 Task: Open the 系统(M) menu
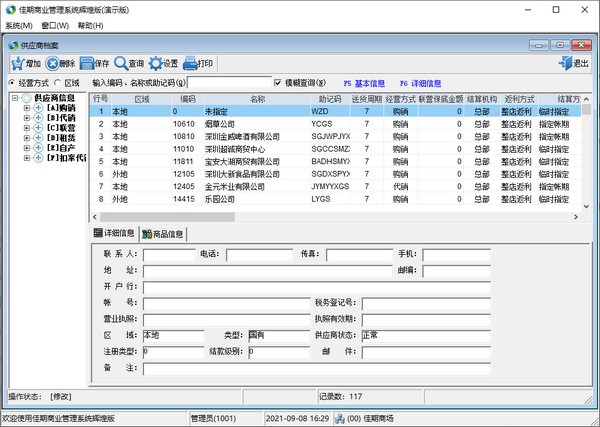click(18, 25)
